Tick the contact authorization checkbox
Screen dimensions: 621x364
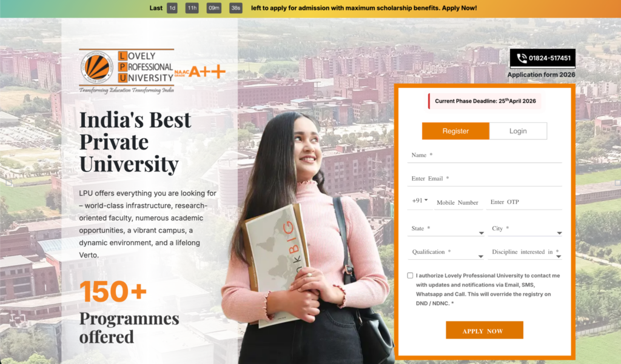pyautogui.click(x=410, y=276)
